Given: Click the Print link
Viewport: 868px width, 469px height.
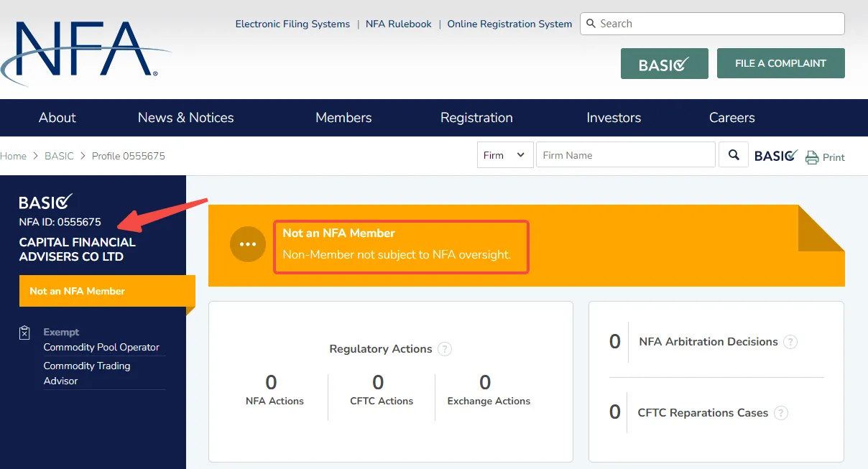Looking at the screenshot, I should click(834, 157).
